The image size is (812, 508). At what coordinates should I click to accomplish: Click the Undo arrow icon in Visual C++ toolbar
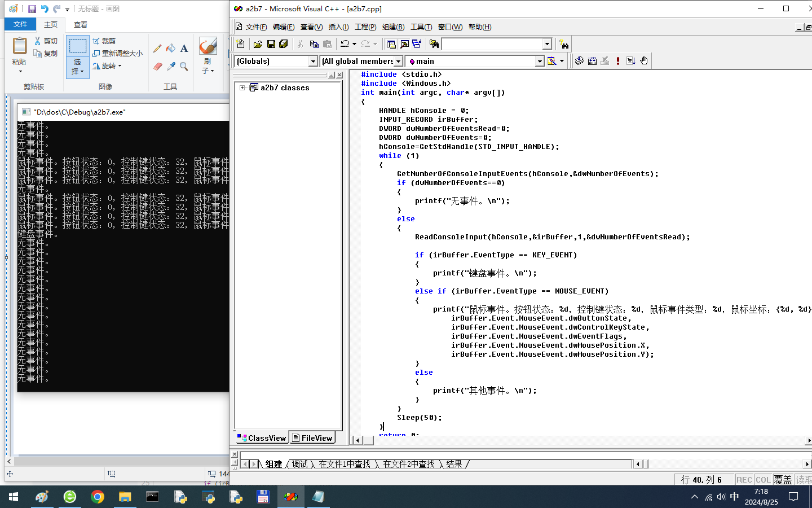pyautogui.click(x=345, y=44)
